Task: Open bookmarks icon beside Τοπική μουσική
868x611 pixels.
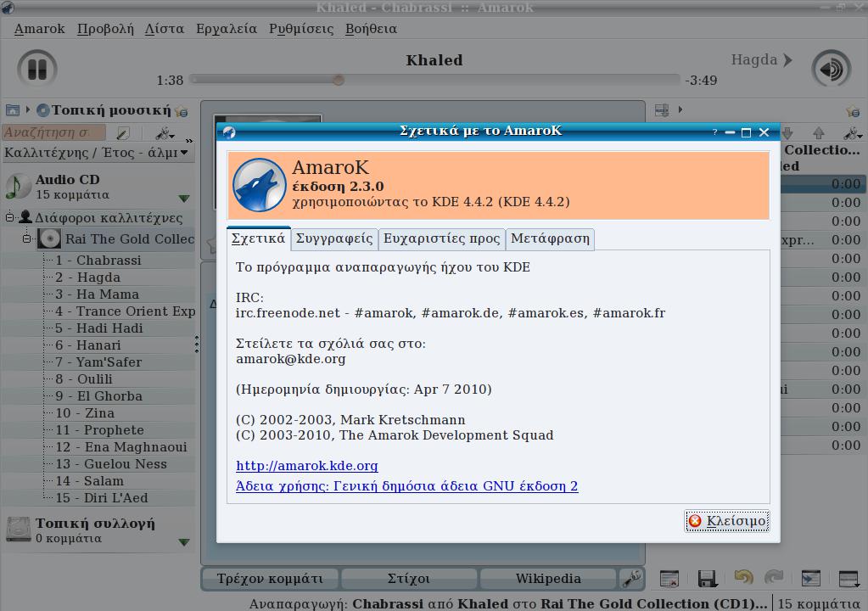Action: (182, 111)
